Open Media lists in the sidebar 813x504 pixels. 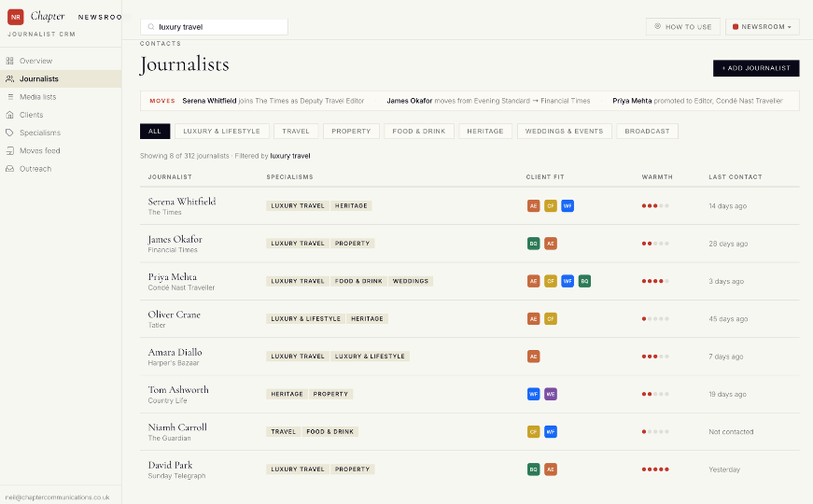tap(61, 97)
